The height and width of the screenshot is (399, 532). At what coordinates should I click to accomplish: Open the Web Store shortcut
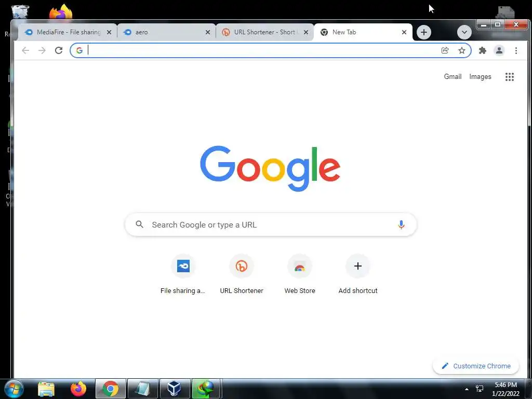click(300, 274)
